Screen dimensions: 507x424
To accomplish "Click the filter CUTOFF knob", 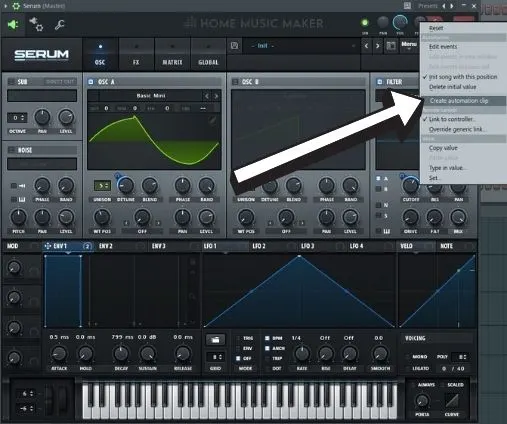I will [411, 186].
